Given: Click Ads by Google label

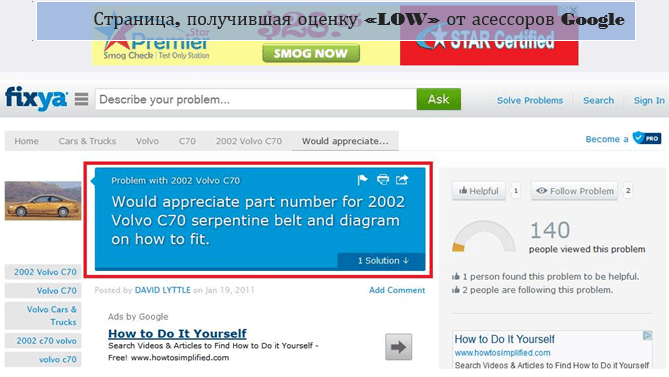Looking at the screenshot, I should click(138, 316).
